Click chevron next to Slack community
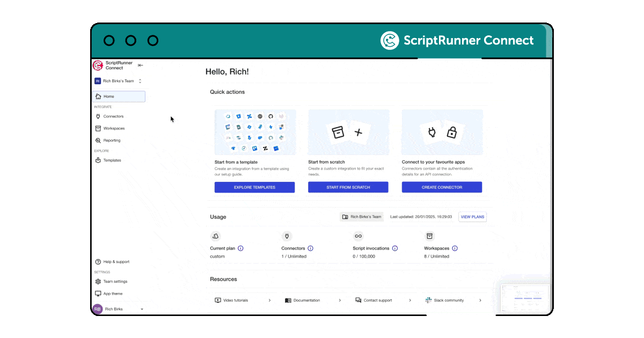 coord(480,300)
